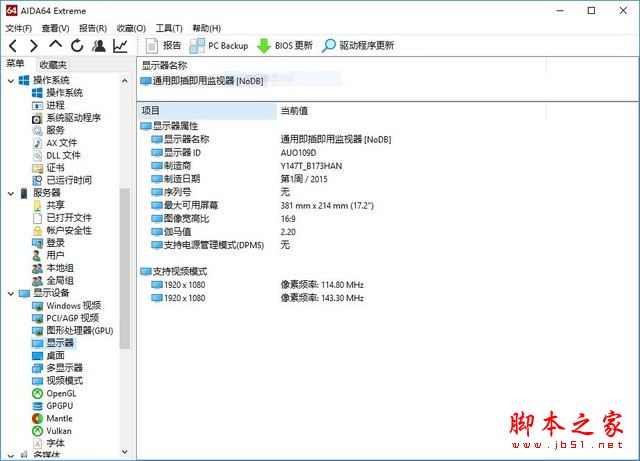Select 全局组 tree item
The height and width of the screenshot is (461, 640).
point(53,281)
